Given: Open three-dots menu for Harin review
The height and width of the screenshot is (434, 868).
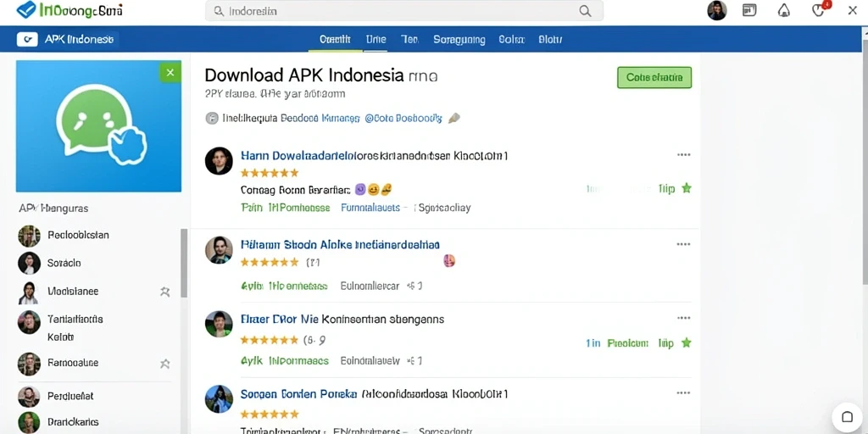Looking at the screenshot, I should coord(684,155).
